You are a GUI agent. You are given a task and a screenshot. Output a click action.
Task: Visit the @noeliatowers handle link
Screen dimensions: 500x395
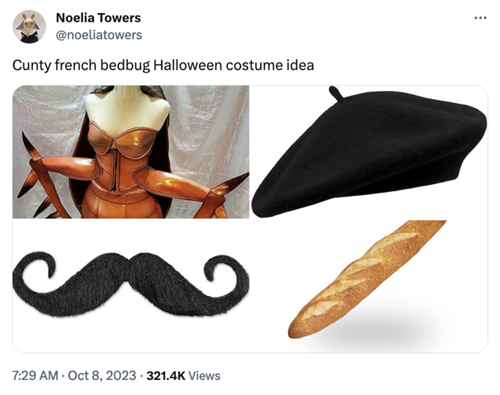[x=99, y=35]
